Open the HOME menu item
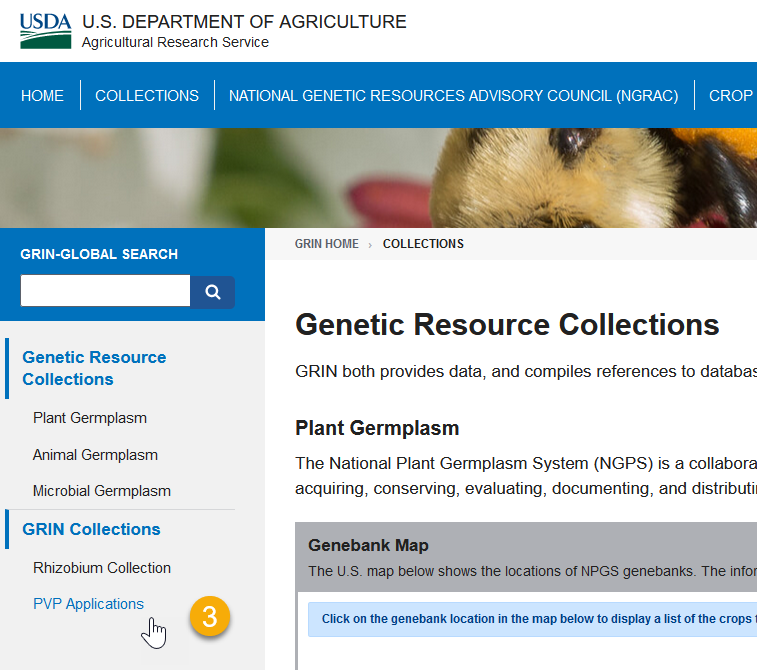Image resolution: width=757 pixels, height=670 pixels. click(42, 96)
